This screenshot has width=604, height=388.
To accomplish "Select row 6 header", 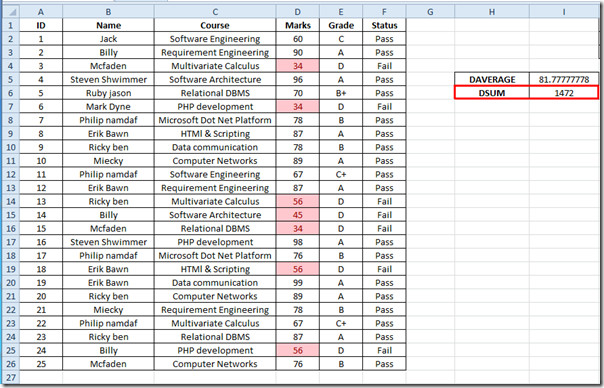I will (x=11, y=93).
